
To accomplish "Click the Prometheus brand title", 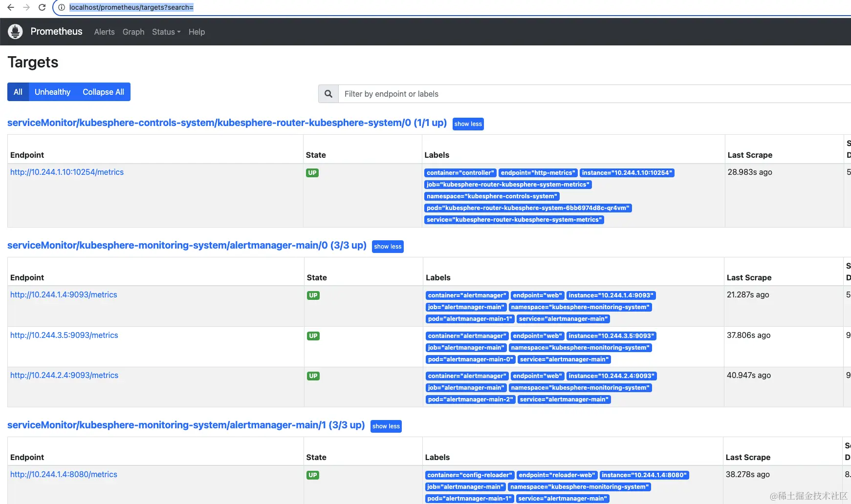I will click(57, 31).
